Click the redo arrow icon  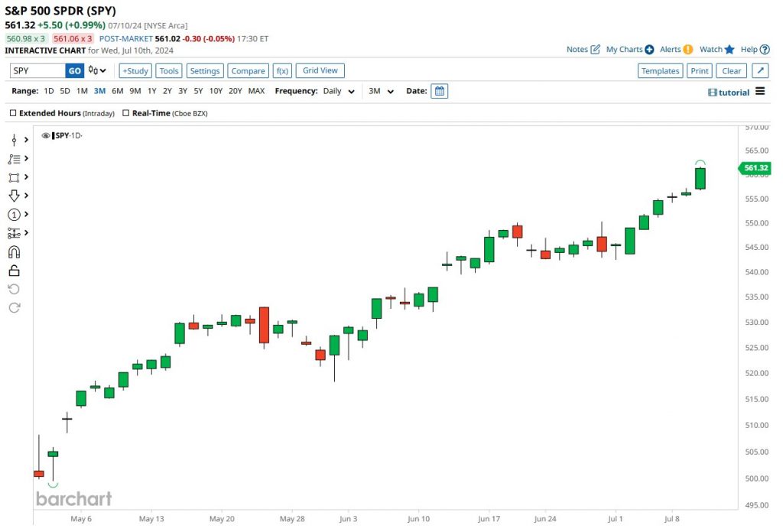[x=14, y=307]
